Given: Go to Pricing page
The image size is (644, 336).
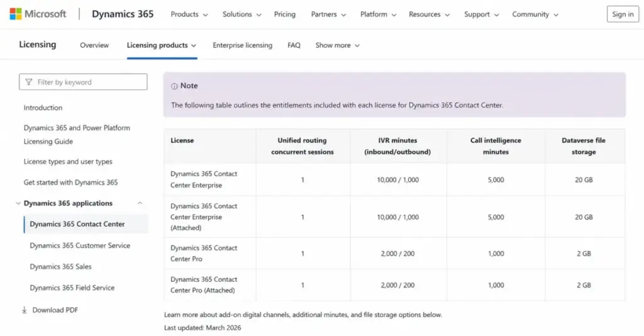Looking at the screenshot, I should [285, 14].
